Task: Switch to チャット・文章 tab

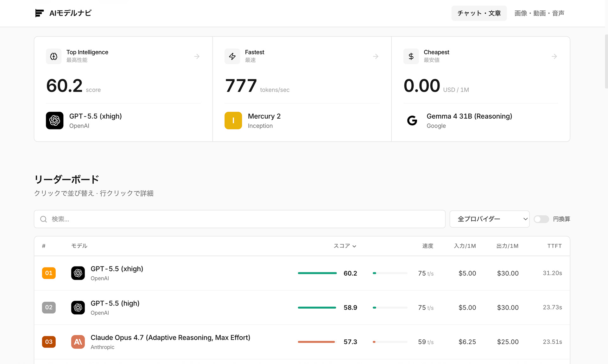Action: (479, 13)
